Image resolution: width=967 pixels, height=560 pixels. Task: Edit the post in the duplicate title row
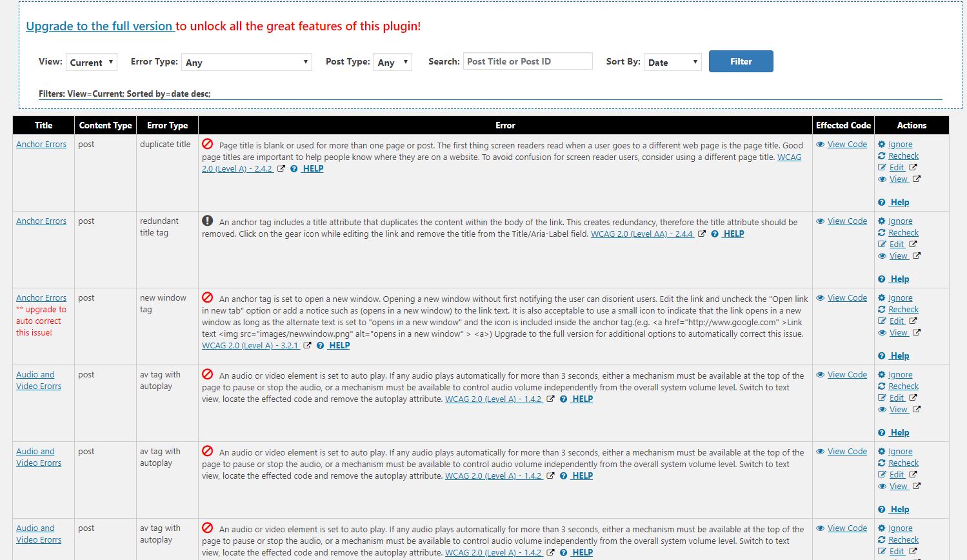click(x=897, y=168)
